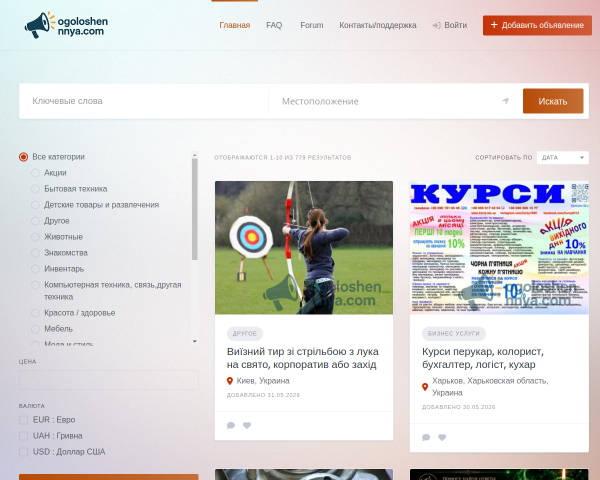The image size is (600, 480).
Task: Select the Красота / здоровье category
Action: tap(35, 313)
